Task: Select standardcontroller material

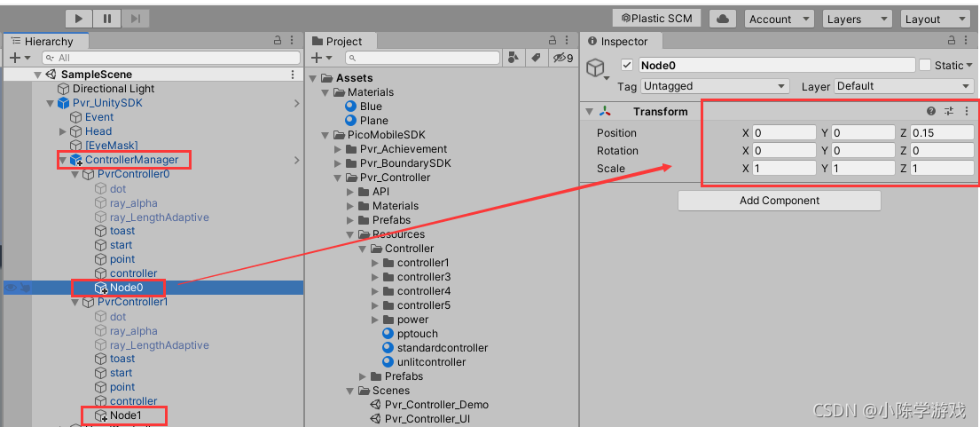Action: pos(443,348)
